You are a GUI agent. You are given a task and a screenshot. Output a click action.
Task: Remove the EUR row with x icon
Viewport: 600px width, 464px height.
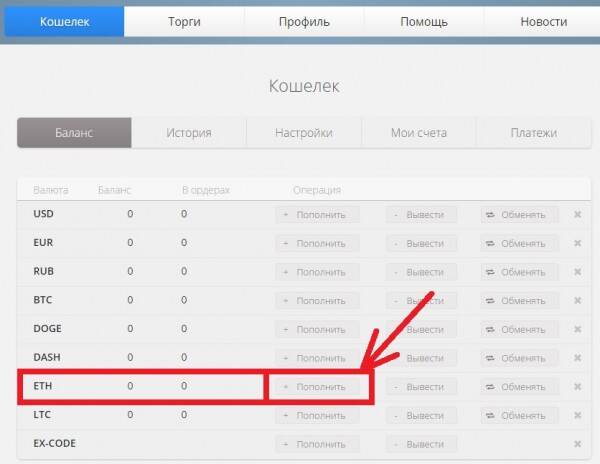(x=577, y=243)
